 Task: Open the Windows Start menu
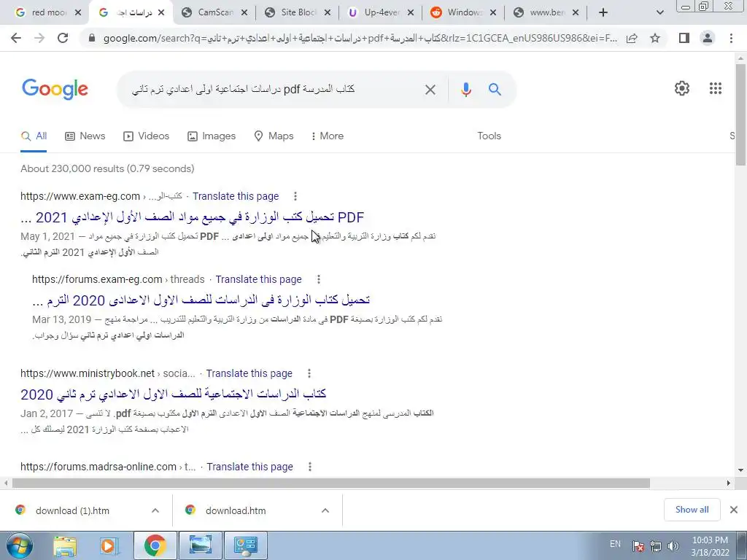click(20, 545)
